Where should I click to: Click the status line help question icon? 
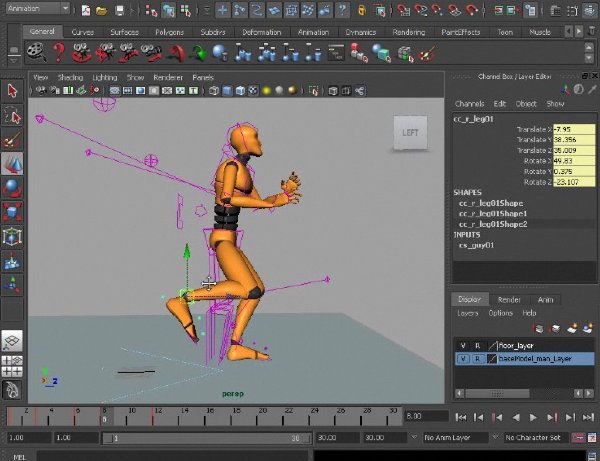click(342, 10)
